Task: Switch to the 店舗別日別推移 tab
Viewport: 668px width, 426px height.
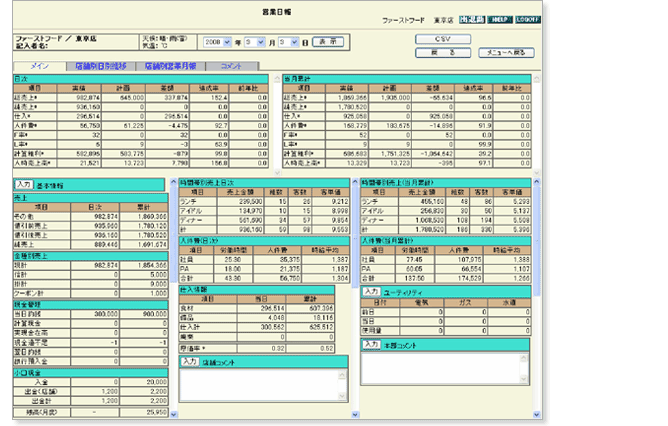Action: click(101, 65)
